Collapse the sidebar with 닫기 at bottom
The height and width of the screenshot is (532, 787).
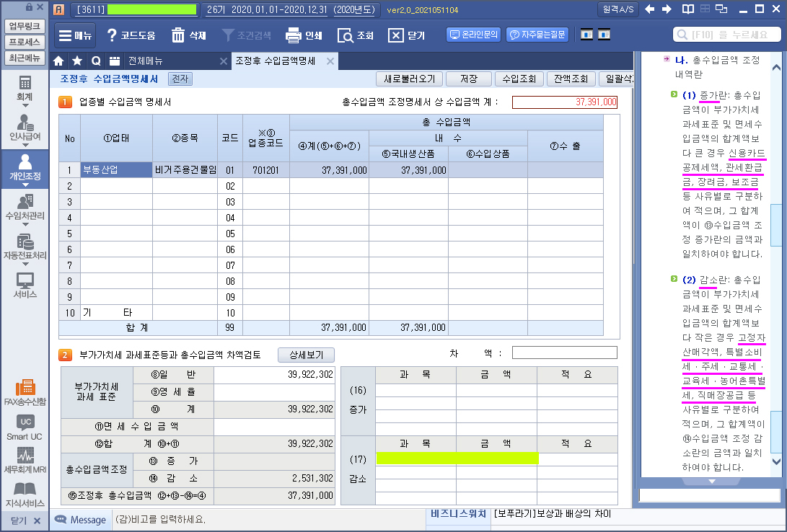[x=25, y=520]
